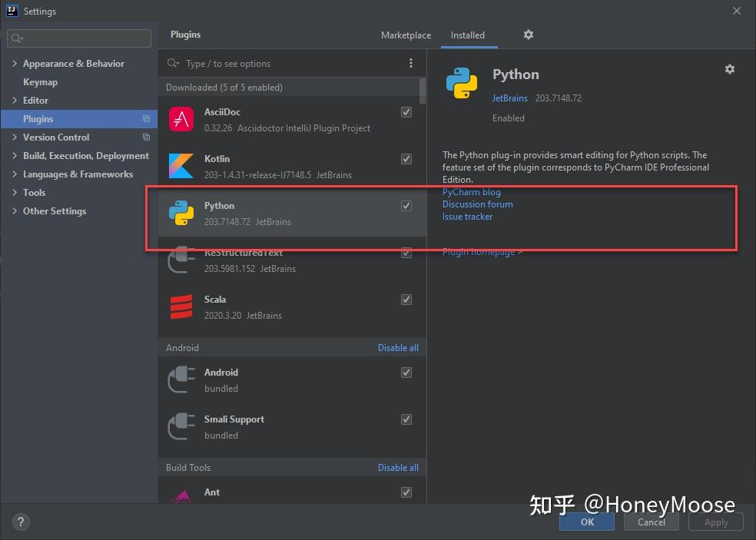Open the PyCharm blog link
The width and height of the screenshot is (756, 540).
tap(471, 192)
